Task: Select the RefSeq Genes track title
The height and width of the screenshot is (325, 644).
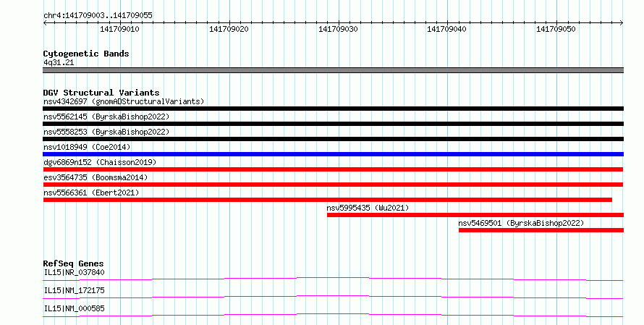Action: click(x=74, y=263)
